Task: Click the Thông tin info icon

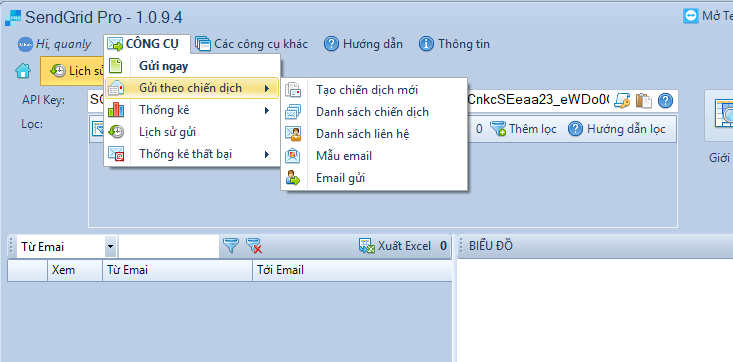Action: point(426,44)
